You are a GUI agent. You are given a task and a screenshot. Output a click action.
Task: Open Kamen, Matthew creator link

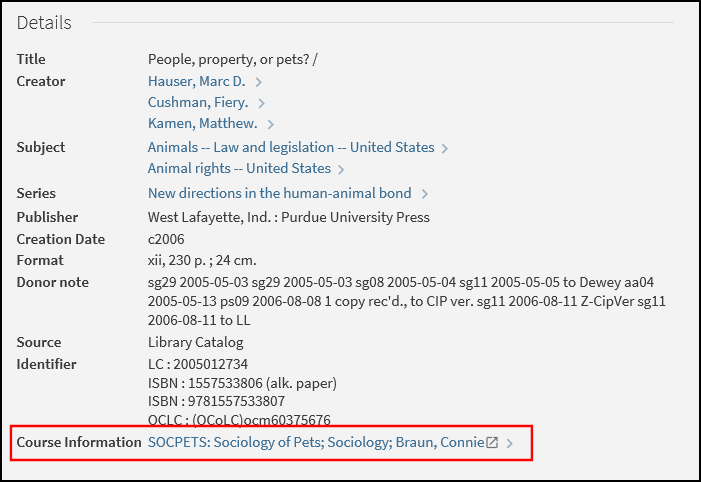(x=202, y=123)
